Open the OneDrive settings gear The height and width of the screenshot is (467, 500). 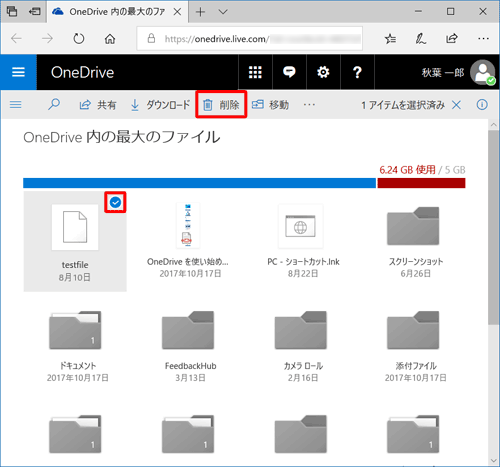pyautogui.click(x=323, y=72)
